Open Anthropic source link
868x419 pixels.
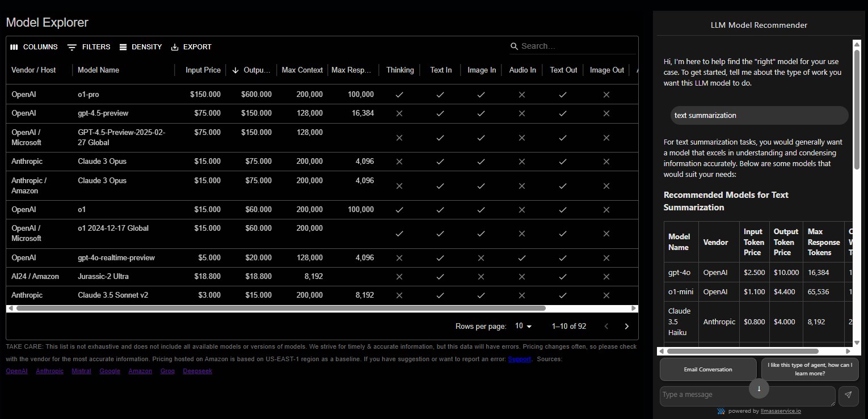coord(50,371)
